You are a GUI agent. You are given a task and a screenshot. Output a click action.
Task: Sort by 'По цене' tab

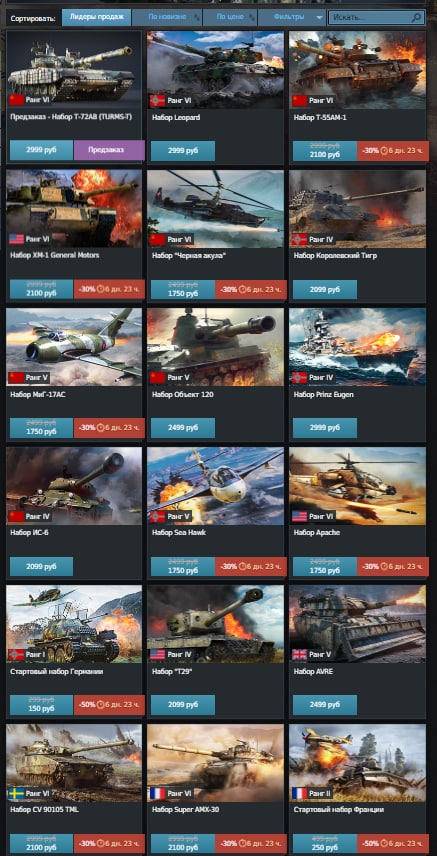point(230,17)
